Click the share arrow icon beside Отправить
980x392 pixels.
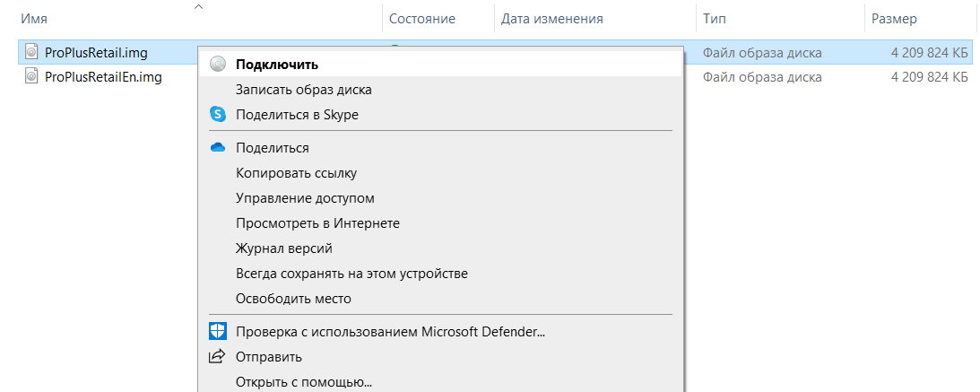point(217,357)
